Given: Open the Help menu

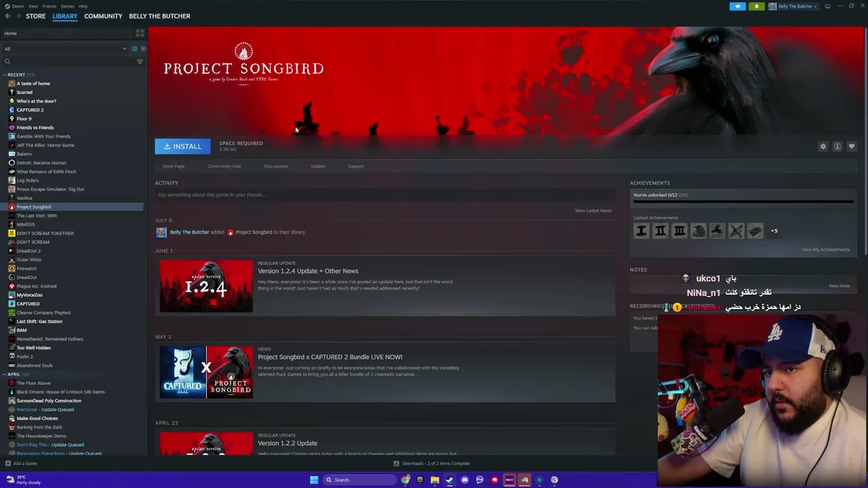Looking at the screenshot, I should tap(83, 6).
